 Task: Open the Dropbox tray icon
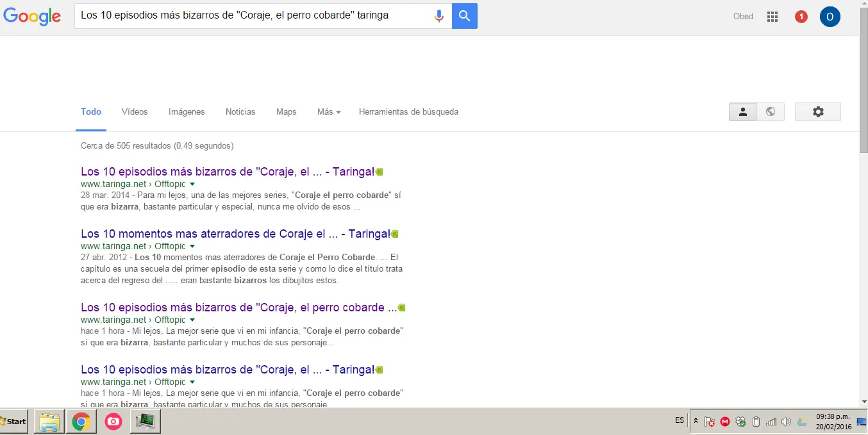pyautogui.click(x=740, y=422)
